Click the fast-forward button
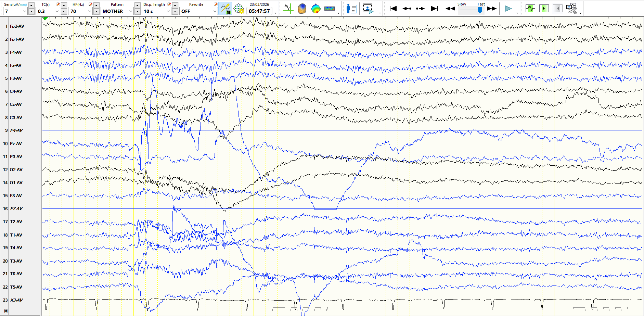The image size is (644, 317). [x=492, y=9]
